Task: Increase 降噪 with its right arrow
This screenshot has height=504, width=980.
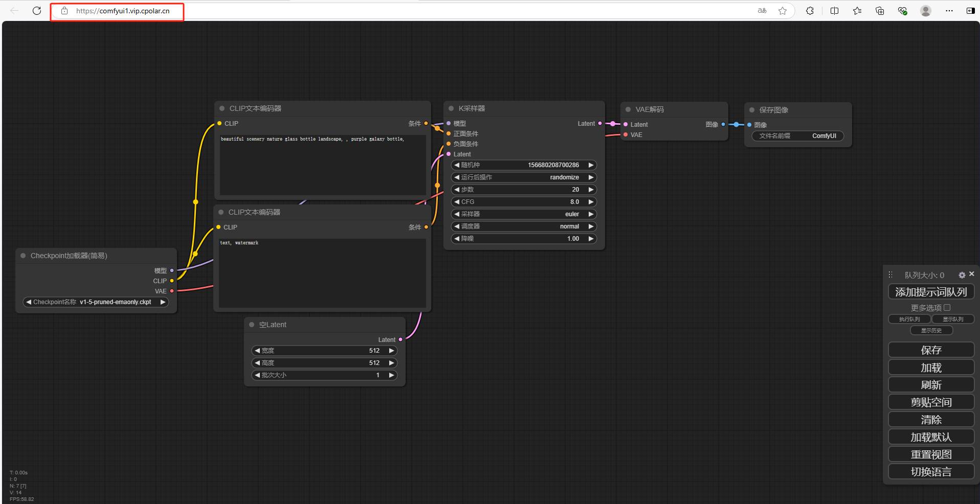Action: pyautogui.click(x=591, y=239)
